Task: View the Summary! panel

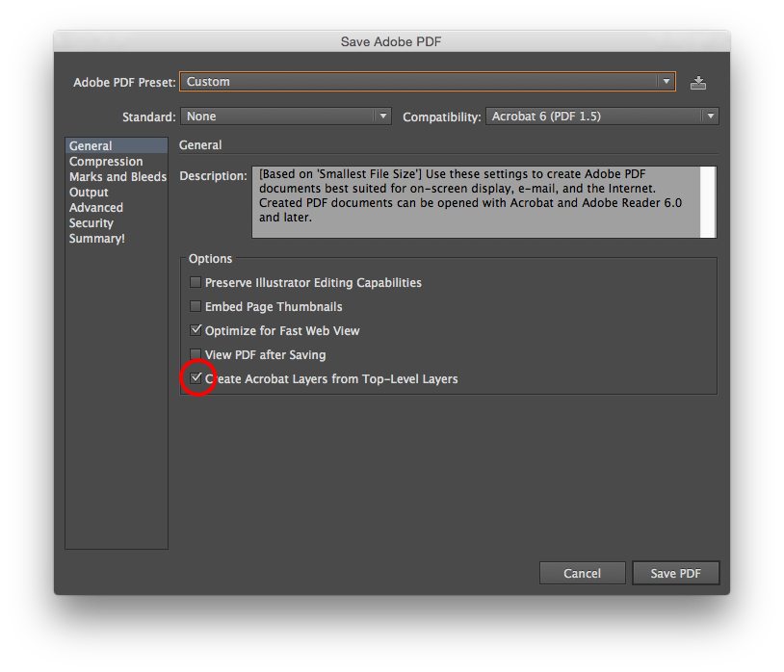Action: (96, 238)
